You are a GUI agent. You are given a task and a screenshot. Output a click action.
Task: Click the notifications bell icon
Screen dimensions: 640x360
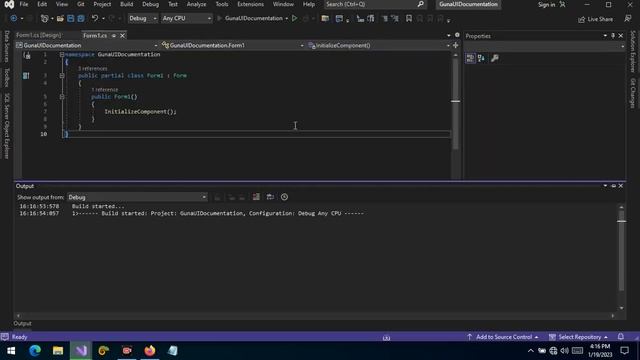[620, 337]
